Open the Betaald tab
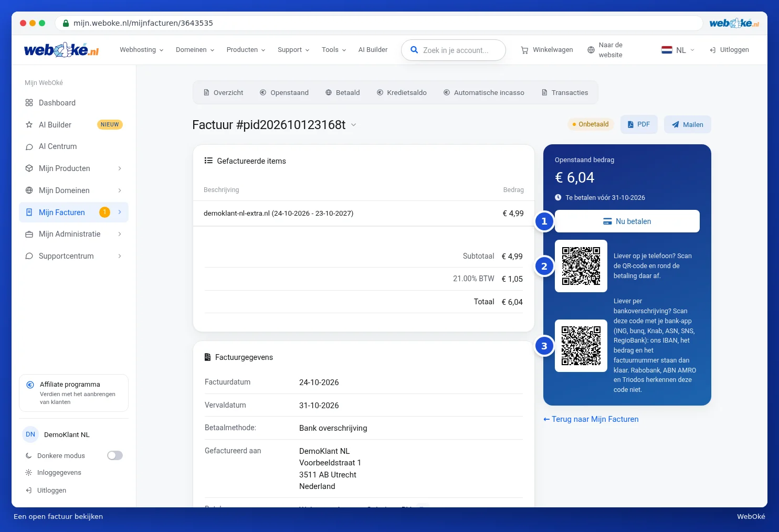 tap(343, 93)
